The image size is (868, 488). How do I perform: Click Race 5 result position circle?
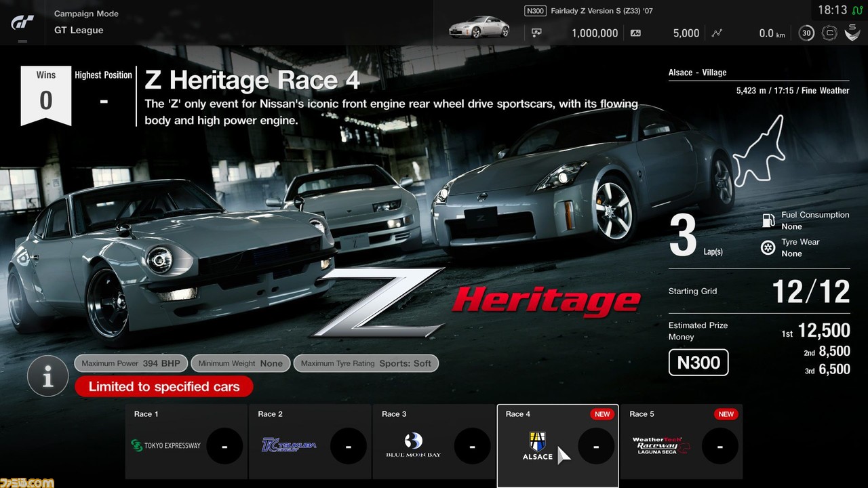click(x=719, y=447)
